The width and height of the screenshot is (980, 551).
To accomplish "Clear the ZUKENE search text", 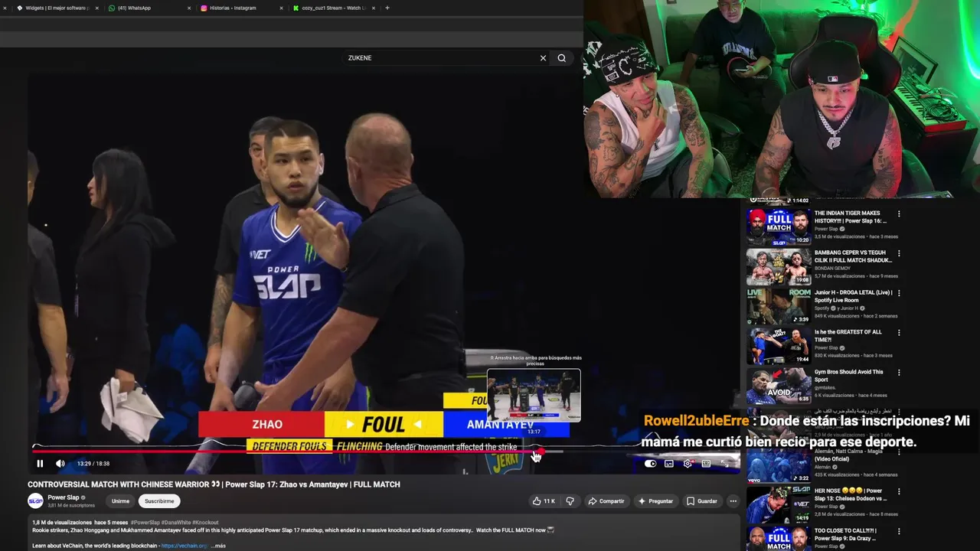I will click(x=543, y=58).
